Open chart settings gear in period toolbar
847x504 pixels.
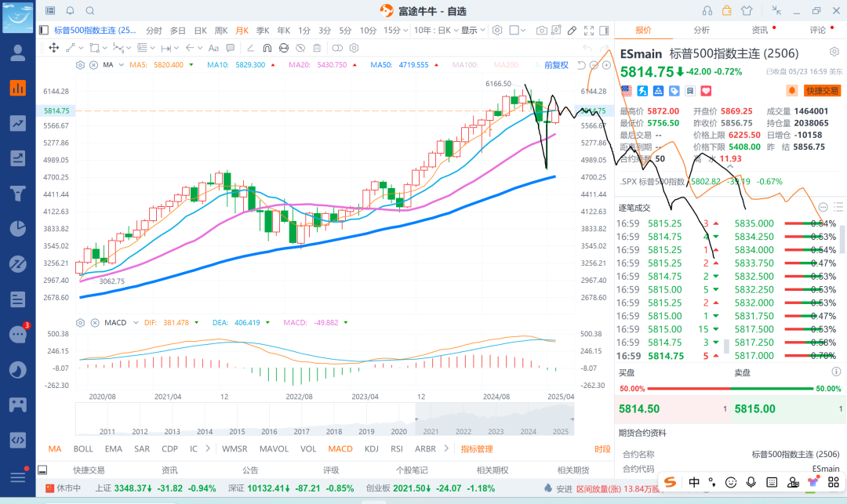(x=497, y=31)
